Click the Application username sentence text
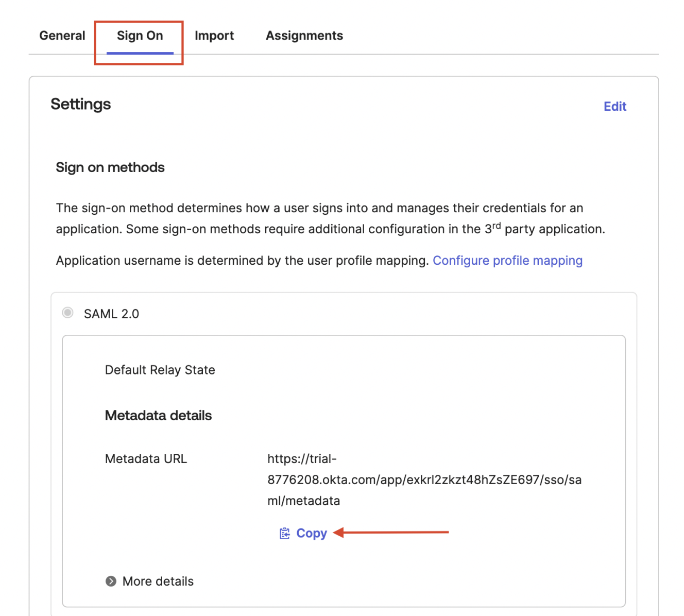684x616 pixels. (242, 261)
